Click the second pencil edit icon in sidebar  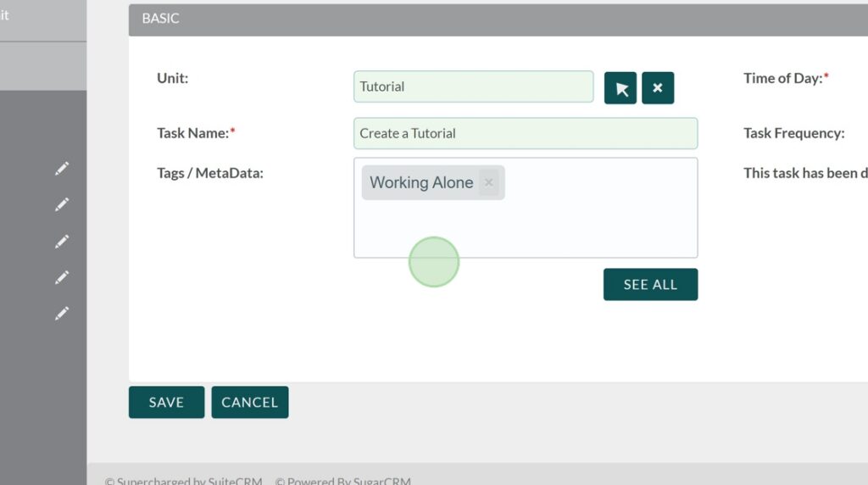(x=62, y=205)
